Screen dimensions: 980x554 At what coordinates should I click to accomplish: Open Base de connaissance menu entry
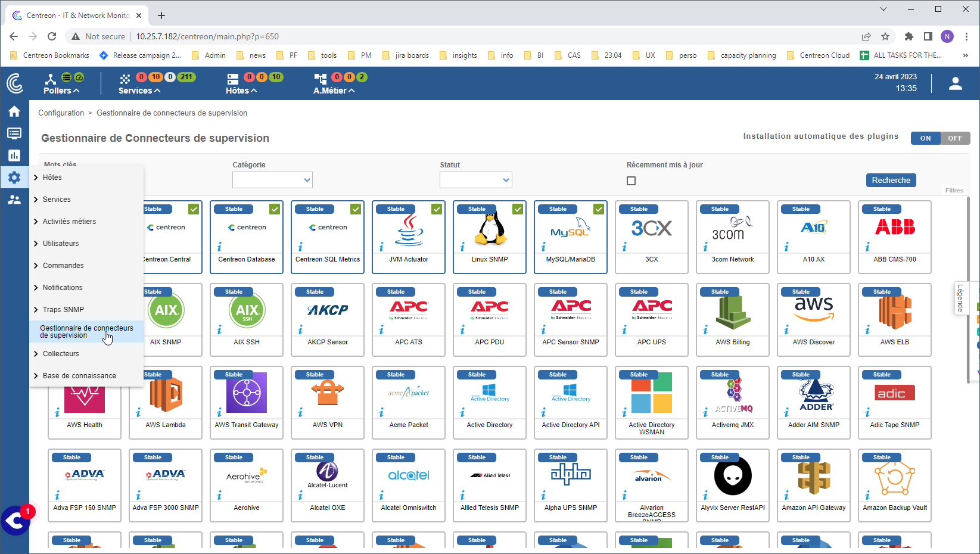coord(87,376)
